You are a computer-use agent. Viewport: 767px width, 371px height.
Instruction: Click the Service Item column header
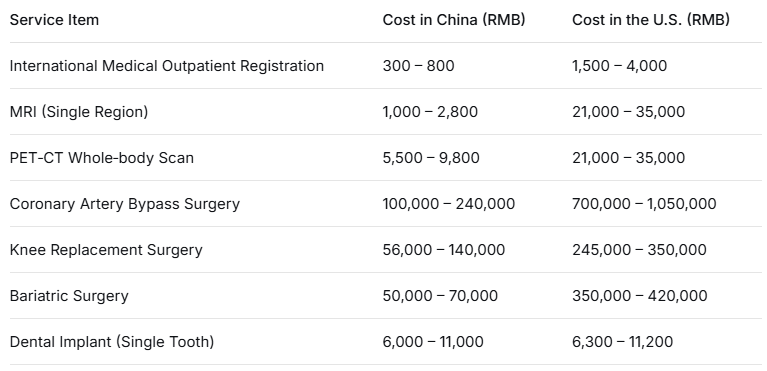click(x=54, y=20)
